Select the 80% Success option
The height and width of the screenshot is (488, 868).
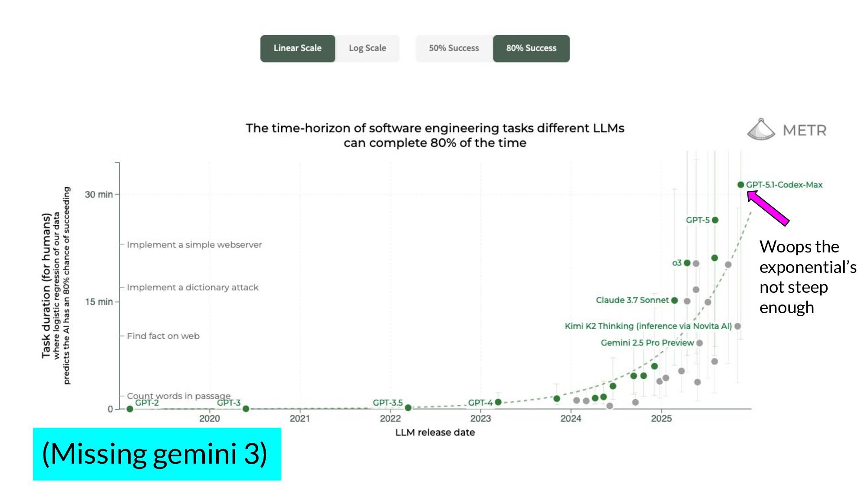click(x=531, y=48)
